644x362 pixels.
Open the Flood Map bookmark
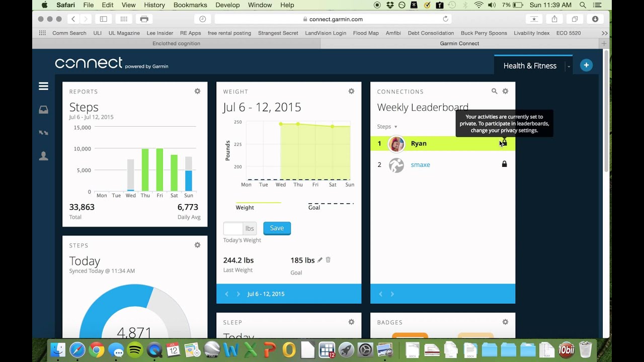(366, 33)
